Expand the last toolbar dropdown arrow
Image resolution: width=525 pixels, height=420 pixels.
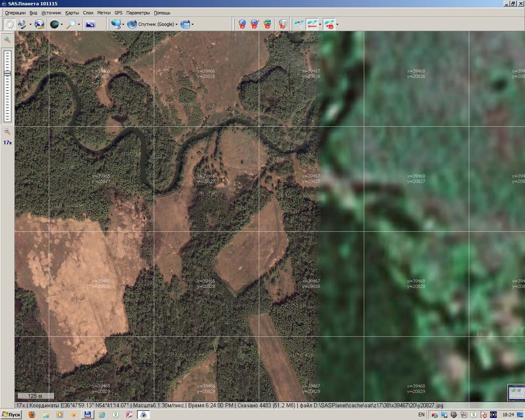(337, 24)
